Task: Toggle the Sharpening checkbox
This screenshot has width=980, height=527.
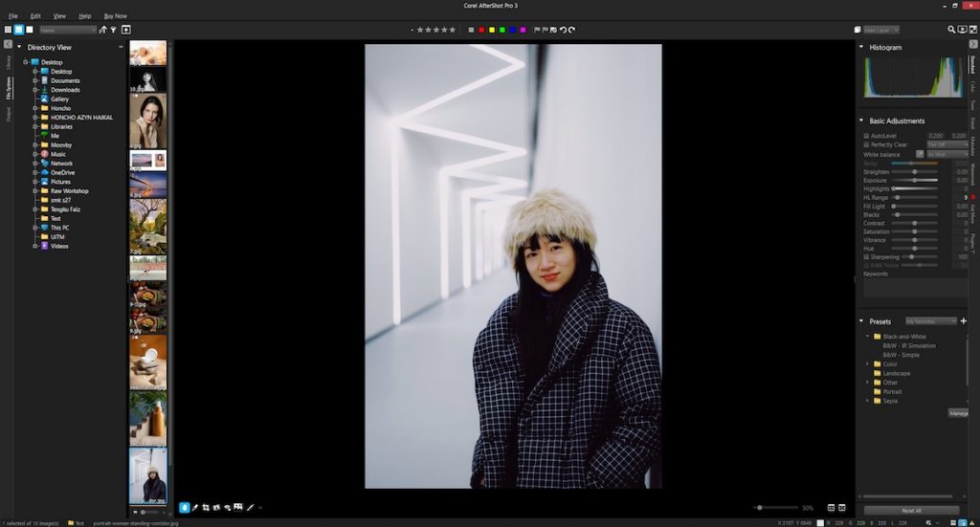Action: coord(866,256)
